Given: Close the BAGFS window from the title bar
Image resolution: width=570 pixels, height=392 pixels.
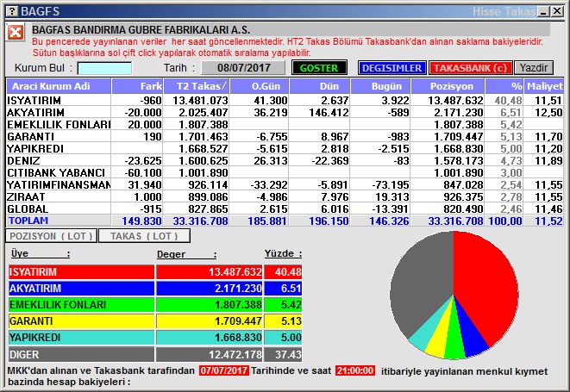Looking at the screenshot, I should coord(556,11).
